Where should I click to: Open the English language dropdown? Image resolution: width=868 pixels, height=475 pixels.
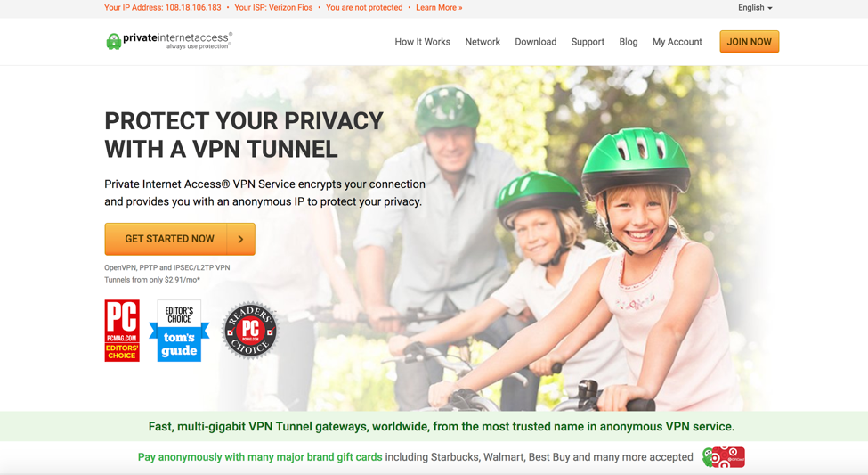[x=755, y=8]
